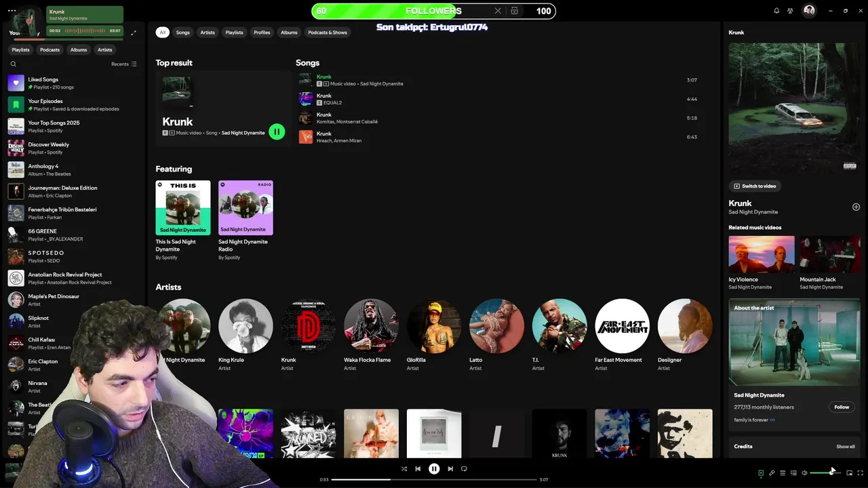
Task: Click the followers overlay shop icon
Action: (x=515, y=11)
